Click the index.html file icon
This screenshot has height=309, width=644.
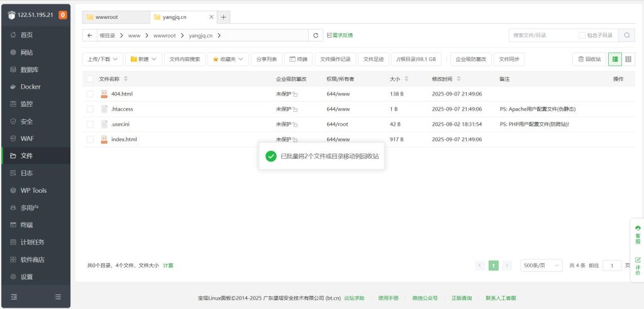[104, 139]
